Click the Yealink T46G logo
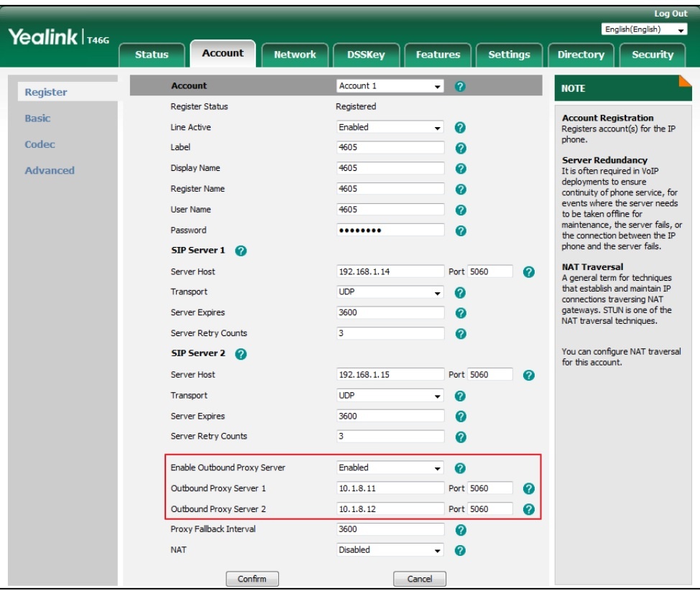The width and height of the screenshot is (700, 591). 58,37
